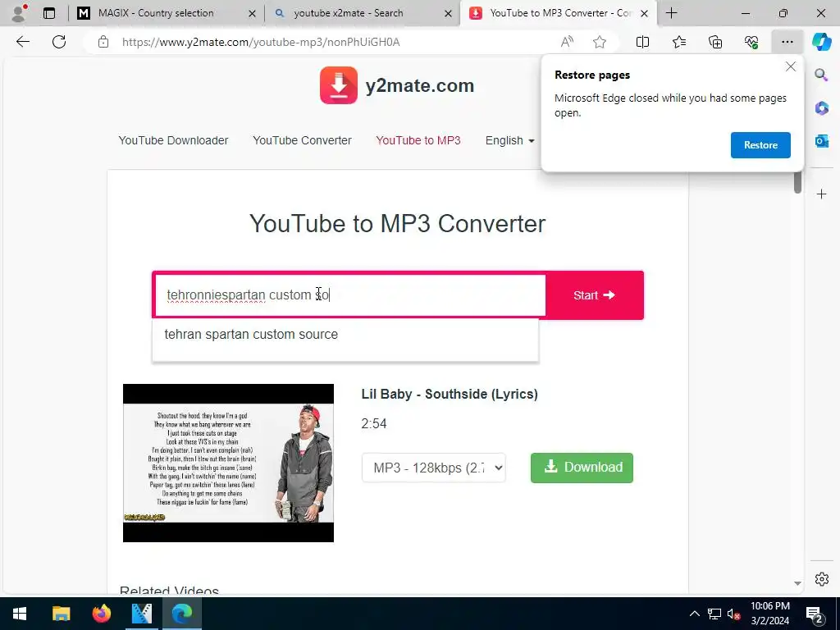Open sidebar Search icon

tap(821, 75)
